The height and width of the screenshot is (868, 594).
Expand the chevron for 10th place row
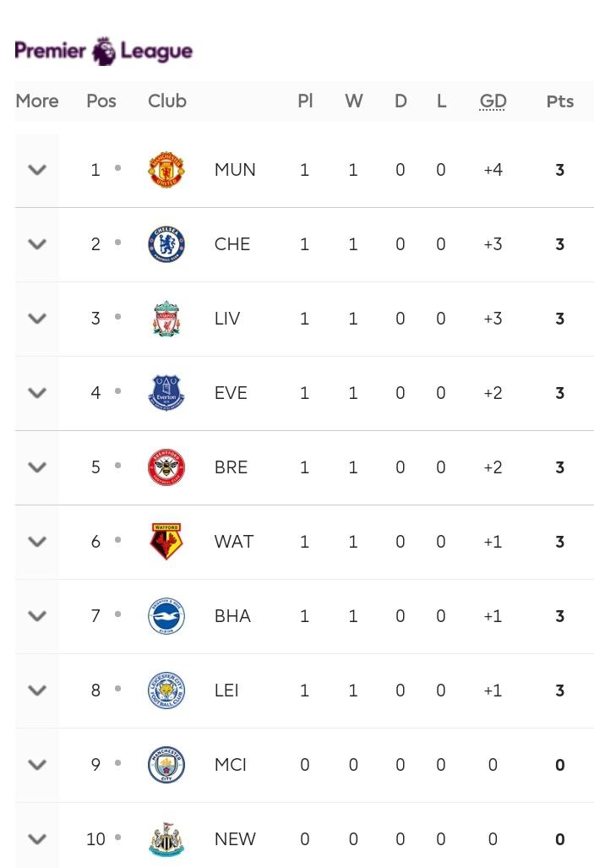pos(37,839)
